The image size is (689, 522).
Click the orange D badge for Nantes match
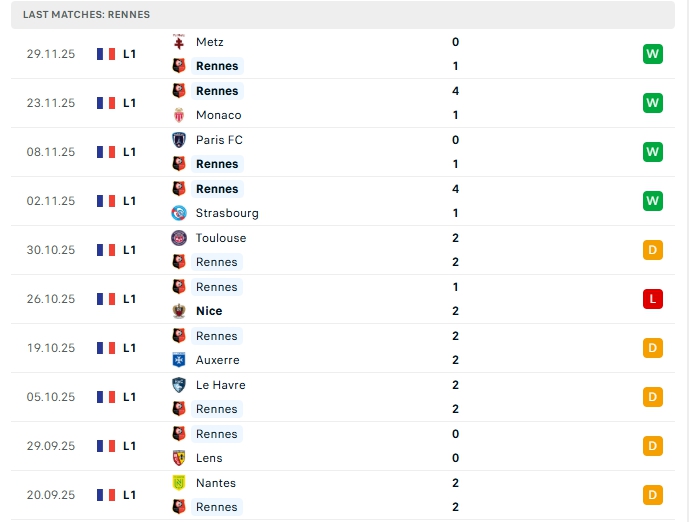(653, 495)
